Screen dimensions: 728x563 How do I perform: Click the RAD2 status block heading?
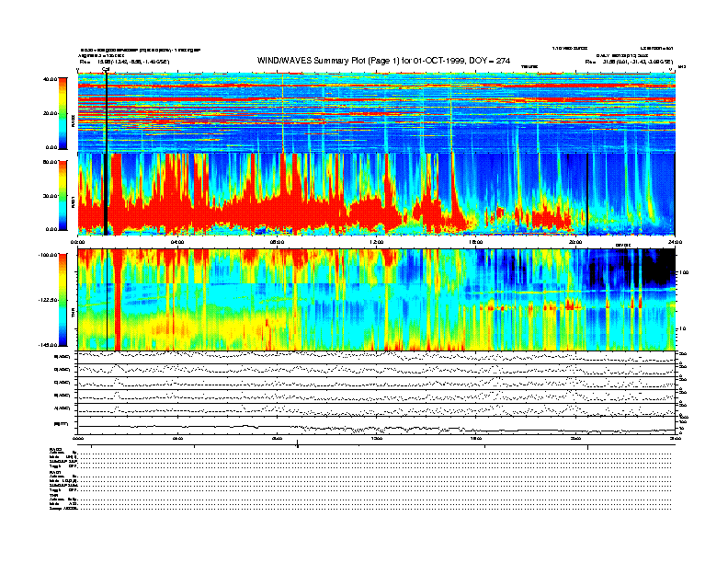(56, 449)
